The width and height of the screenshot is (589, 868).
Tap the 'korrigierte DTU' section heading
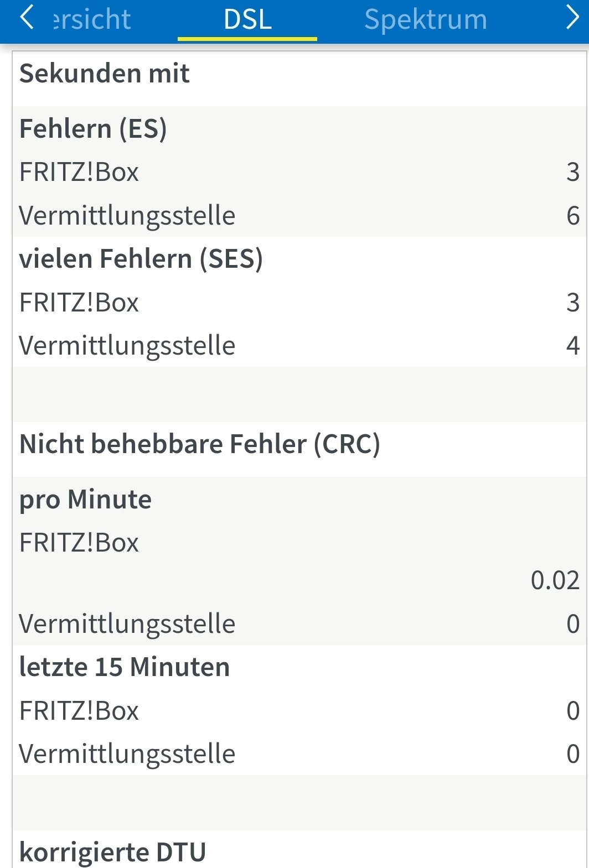(112, 852)
